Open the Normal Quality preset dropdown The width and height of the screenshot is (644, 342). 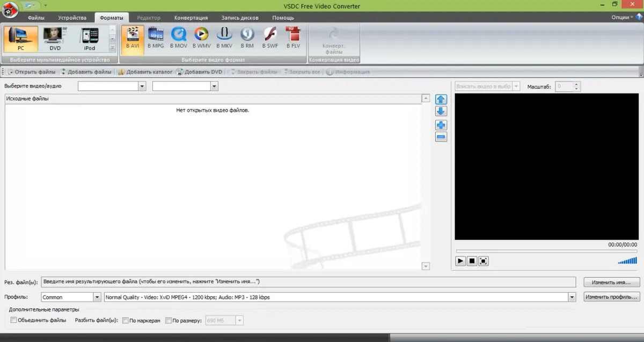pos(572,297)
